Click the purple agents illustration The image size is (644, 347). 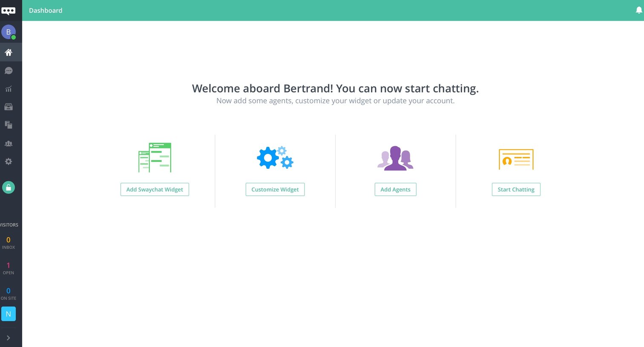[396, 158]
